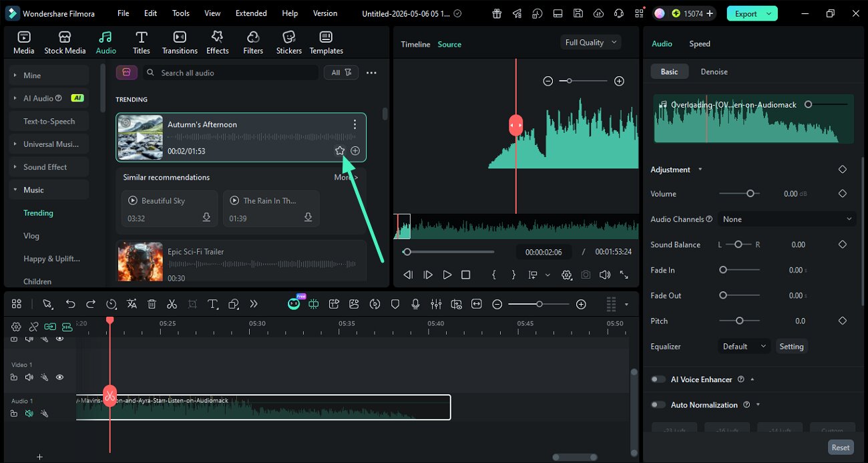
Task: Click the redo arrow in timeline toolbar
Action: (x=91, y=304)
